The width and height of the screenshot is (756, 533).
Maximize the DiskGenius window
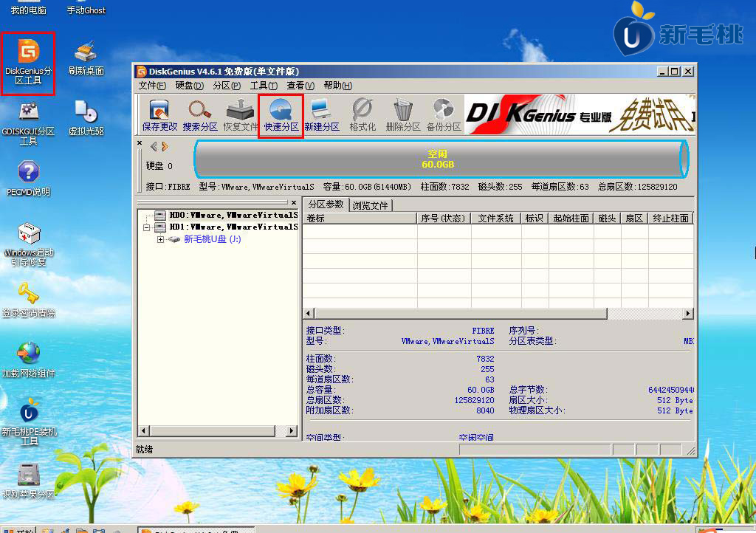pyautogui.click(x=675, y=72)
